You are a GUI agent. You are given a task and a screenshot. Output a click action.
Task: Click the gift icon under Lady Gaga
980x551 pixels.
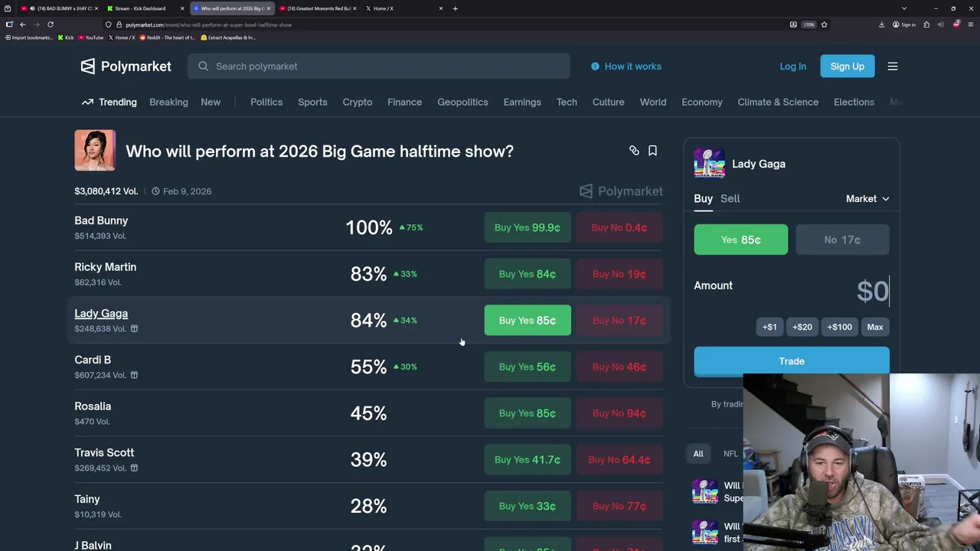134,329
